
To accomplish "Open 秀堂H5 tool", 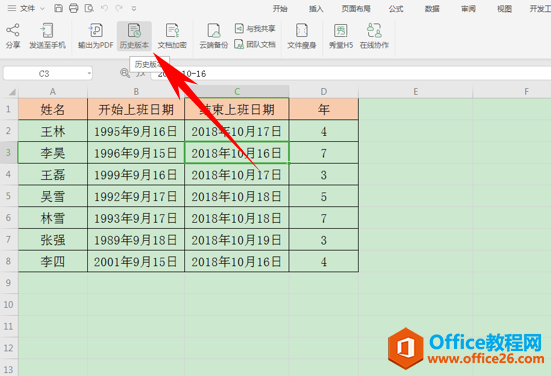I will (341, 36).
